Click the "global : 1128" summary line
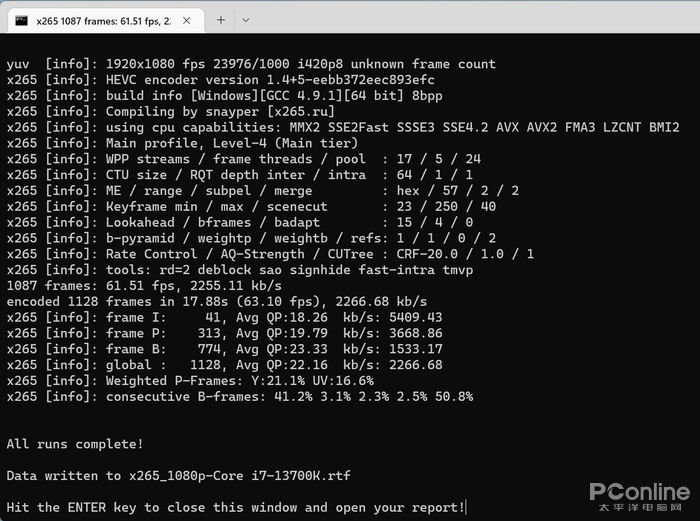Viewport: 700px width, 521px height. coord(225,364)
